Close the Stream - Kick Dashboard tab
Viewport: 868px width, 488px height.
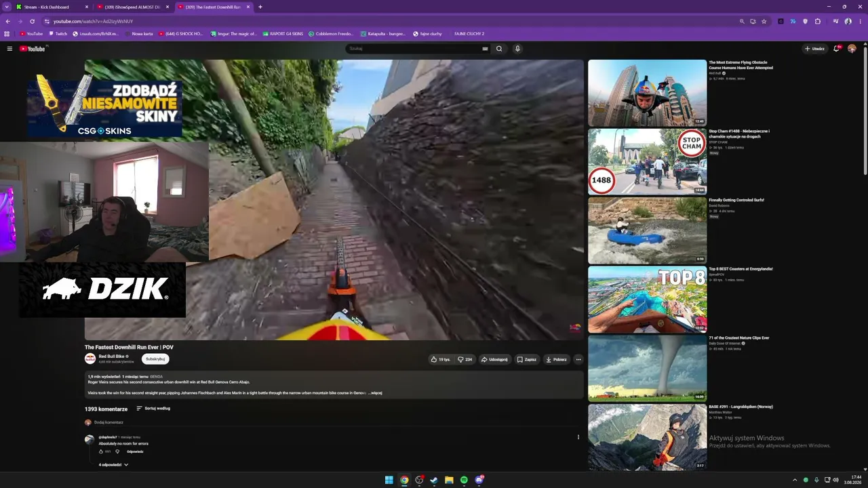pos(87,7)
